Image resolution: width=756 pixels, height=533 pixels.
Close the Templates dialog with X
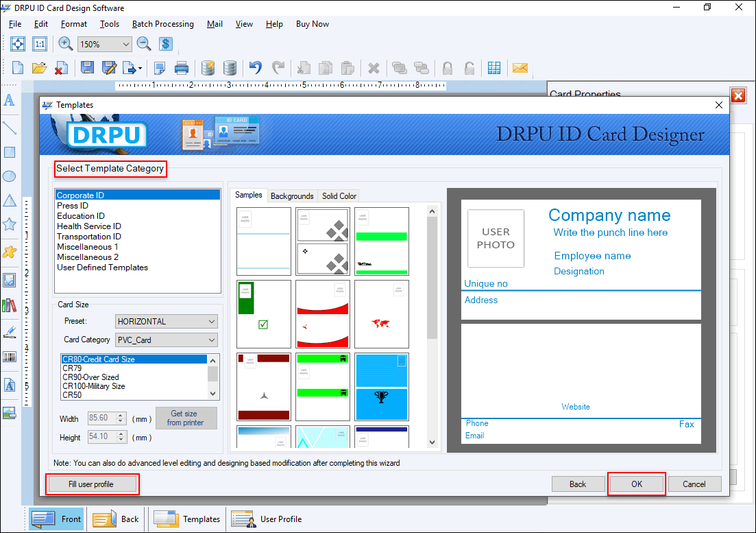[719, 105]
